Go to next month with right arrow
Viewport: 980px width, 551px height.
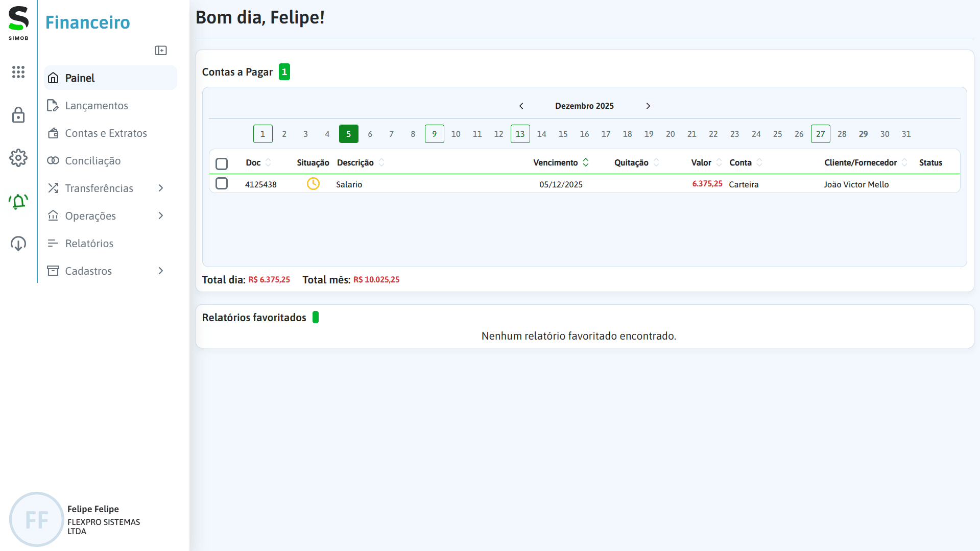click(648, 106)
